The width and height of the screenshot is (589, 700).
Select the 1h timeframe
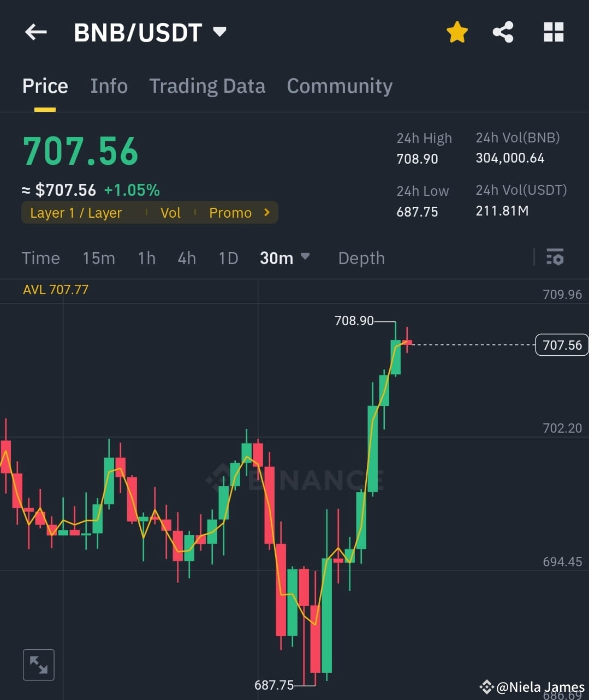click(146, 258)
